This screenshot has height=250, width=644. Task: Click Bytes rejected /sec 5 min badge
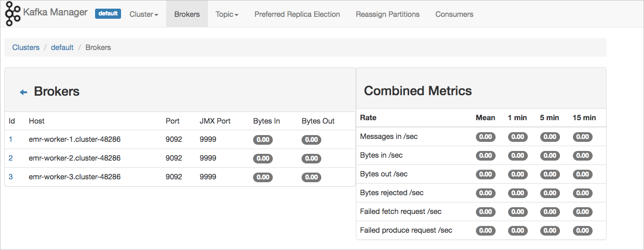(x=550, y=193)
